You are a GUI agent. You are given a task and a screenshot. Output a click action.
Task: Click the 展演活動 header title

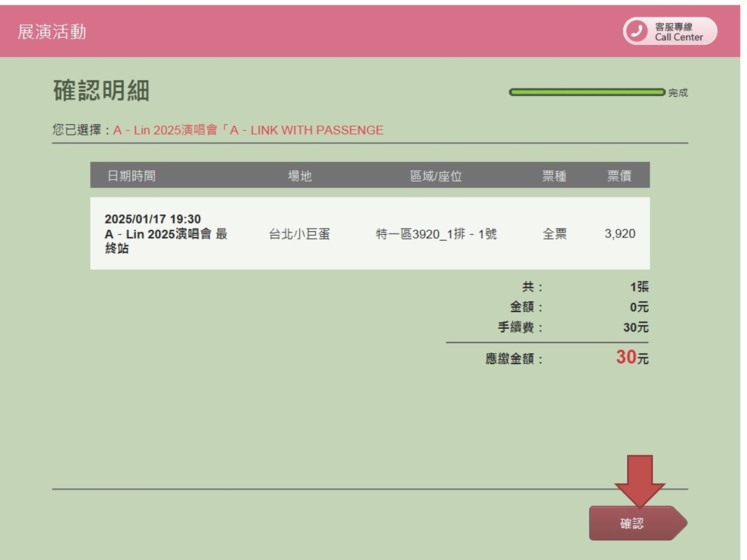point(52,32)
